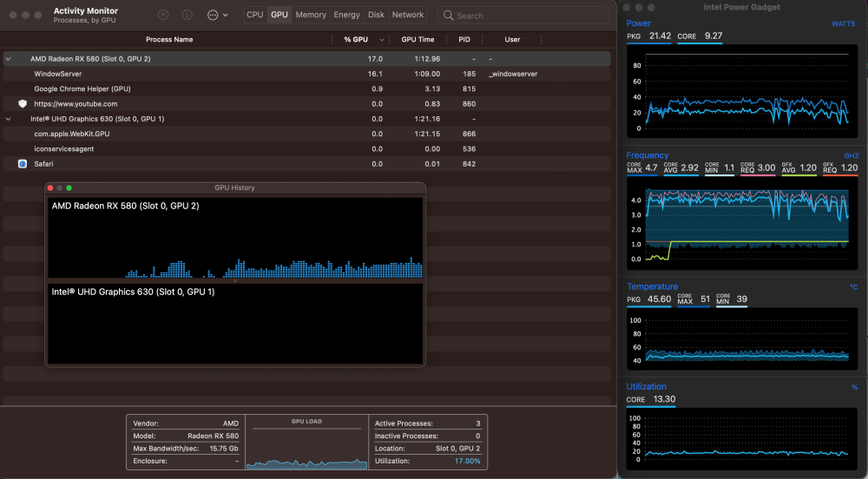This screenshot has height=479, width=868.
Task: Click the Frequency heading in Power Gadget
Action: [648, 155]
